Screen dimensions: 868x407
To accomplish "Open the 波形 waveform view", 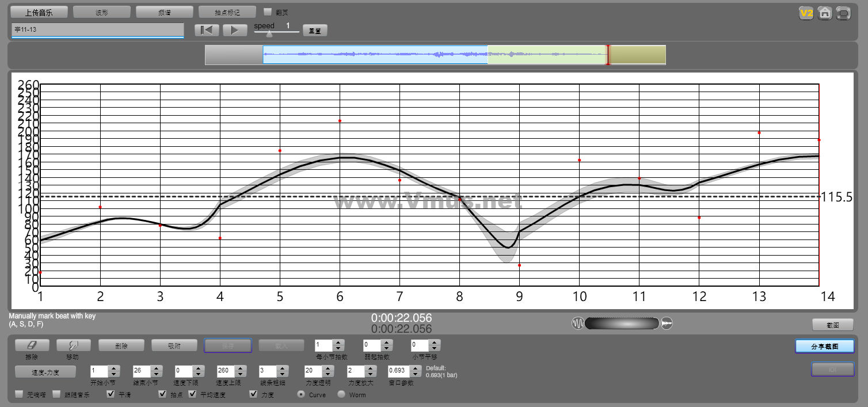I will click(101, 12).
